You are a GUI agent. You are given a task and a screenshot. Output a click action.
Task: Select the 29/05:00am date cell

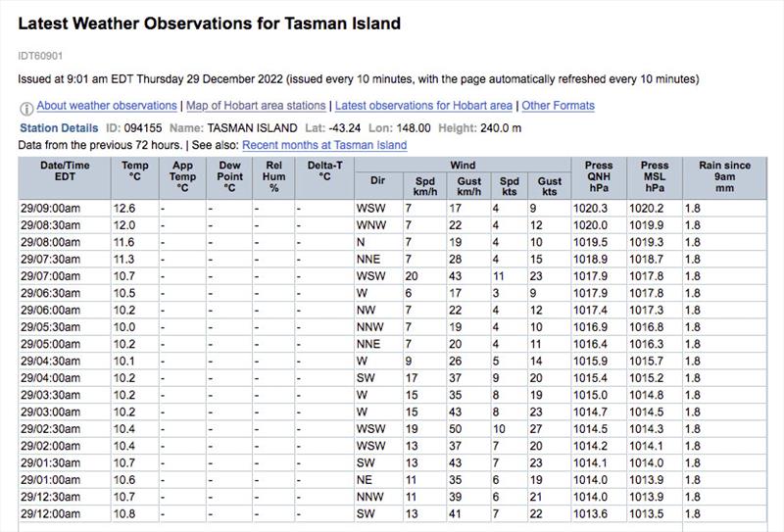pos(65,345)
